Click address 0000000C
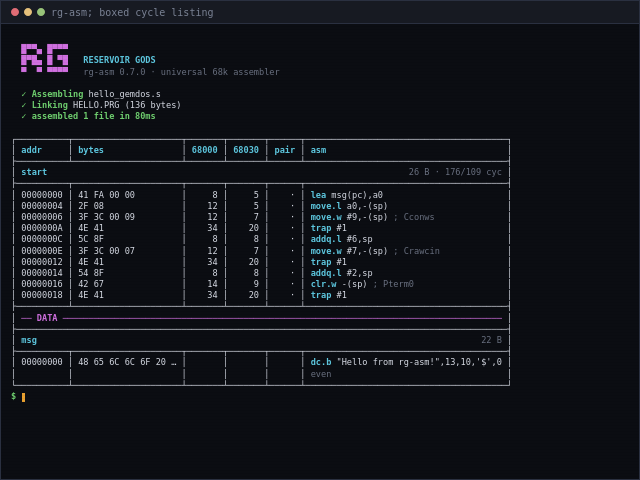Viewport: 640px width, 480px height. click(42, 239)
